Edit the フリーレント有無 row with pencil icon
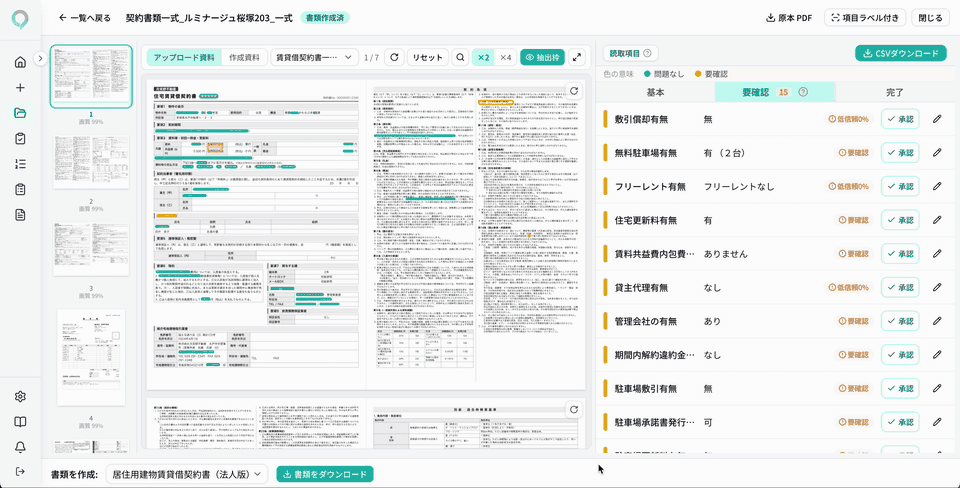Image resolution: width=960 pixels, height=488 pixels. coord(937,186)
